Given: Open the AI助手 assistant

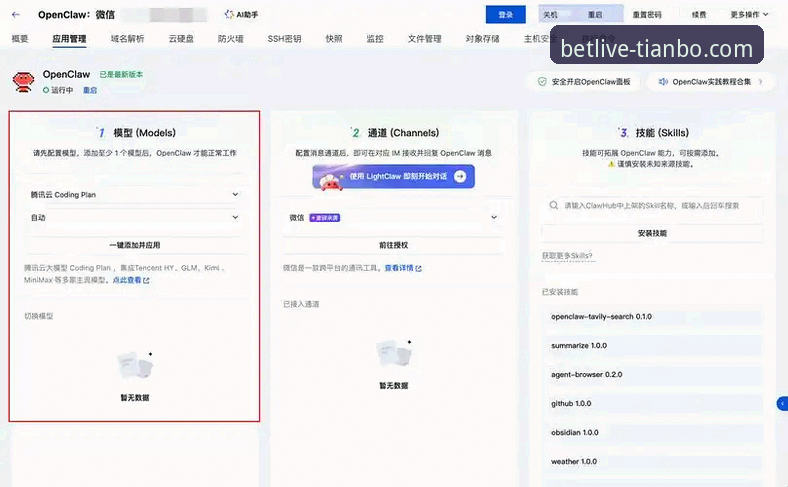Looking at the screenshot, I should pos(241,15).
